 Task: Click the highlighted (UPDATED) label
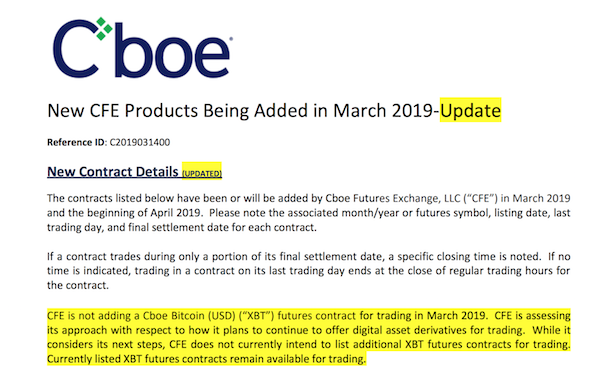(202, 173)
